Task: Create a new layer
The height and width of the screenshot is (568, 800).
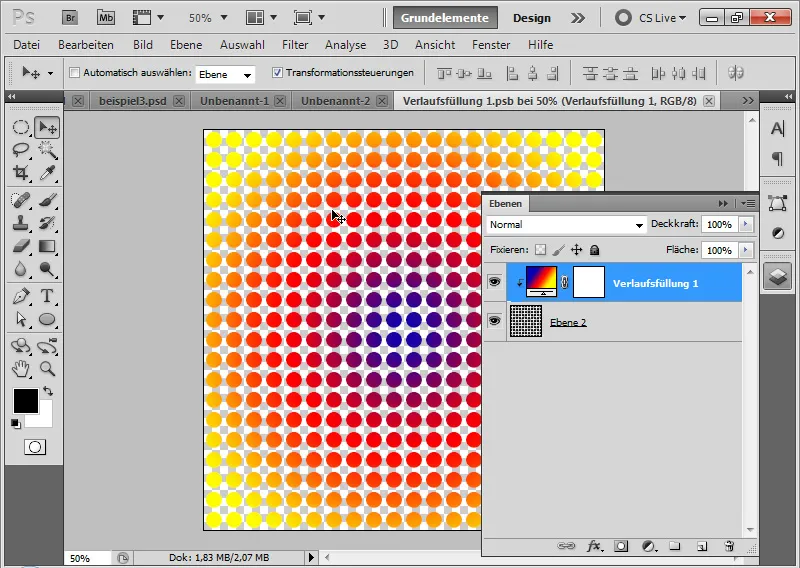Action: click(702, 547)
